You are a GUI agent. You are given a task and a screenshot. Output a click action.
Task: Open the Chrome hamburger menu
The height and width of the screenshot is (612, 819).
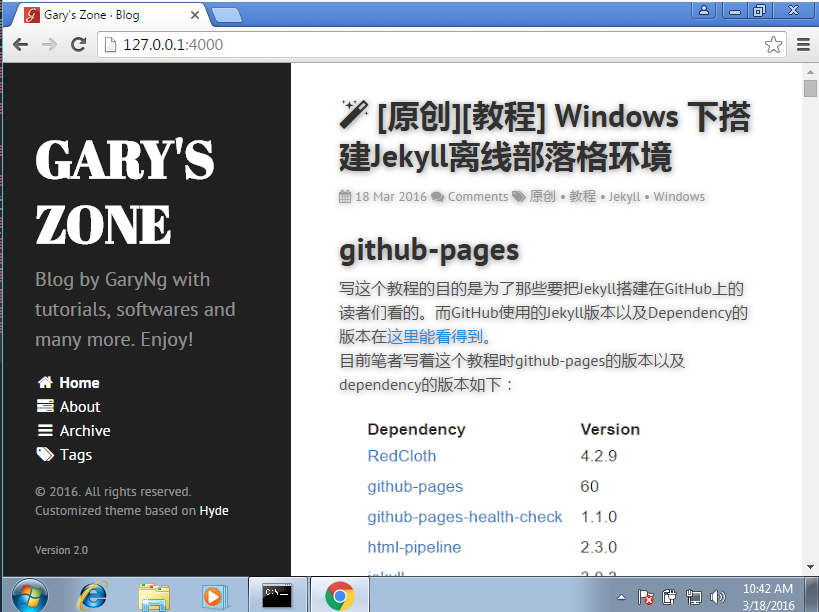803,45
